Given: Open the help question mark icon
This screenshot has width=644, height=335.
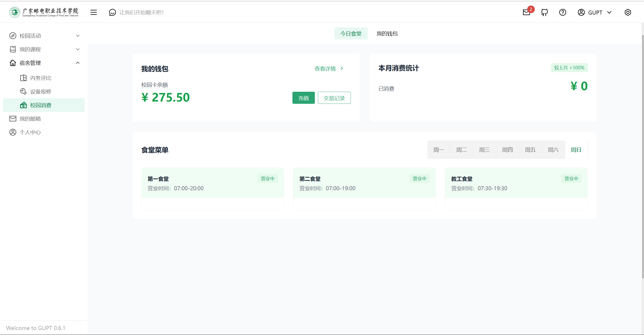Looking at the screenshot, I should 562,12.
